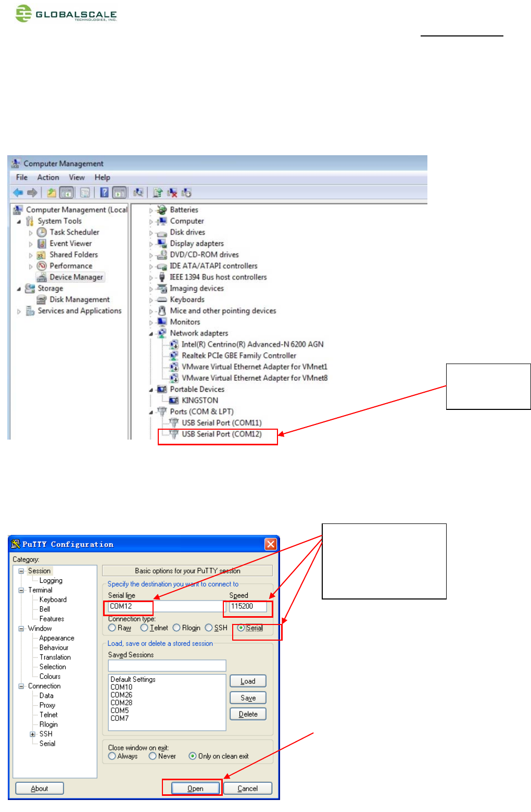Click the Batteries category icon
The width and height of the screenshot is (531, 812).
[x=162, y=210]
